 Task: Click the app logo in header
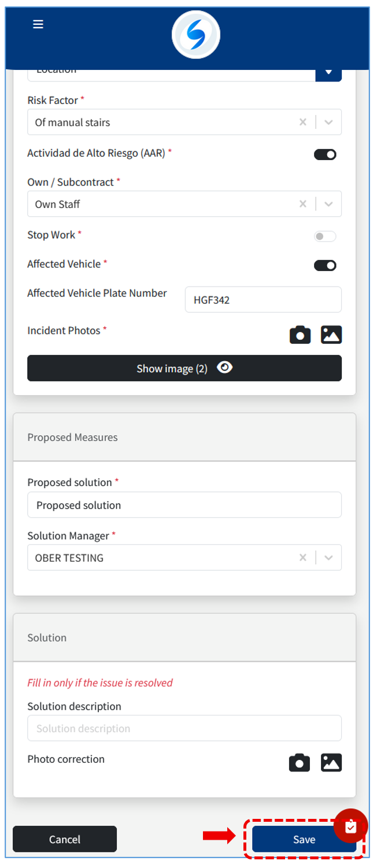[196, 35]
